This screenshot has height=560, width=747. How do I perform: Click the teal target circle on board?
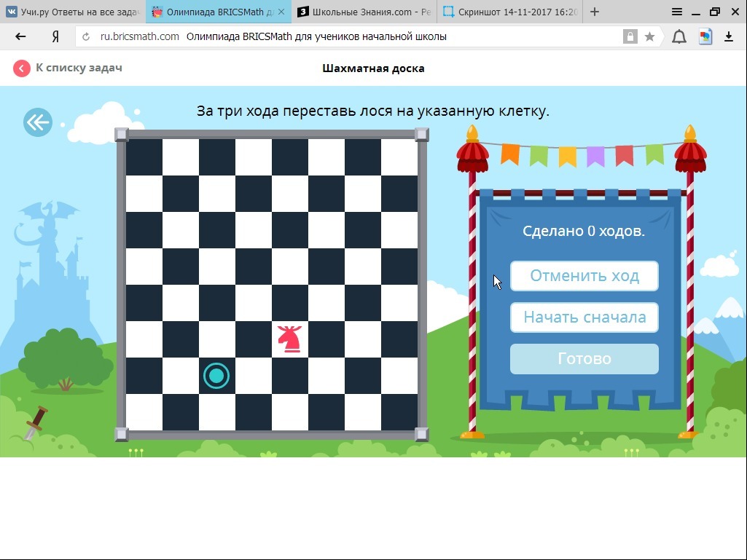(216, 376)
